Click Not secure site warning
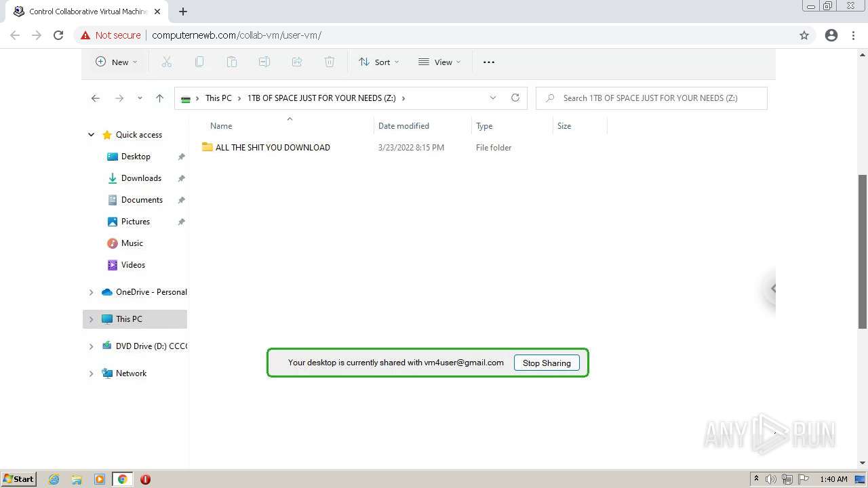Image resolution: width=868 pixels, height=488 pixels. [x=111, y=35]
